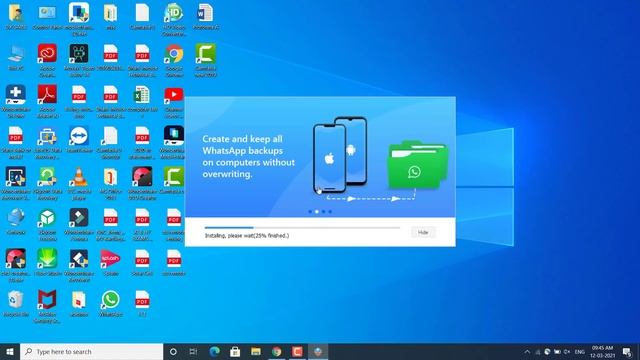Image resolution: width=640 pixels, height=360 pixels.
Task: Click the installation progress bar
Action: [302, 227]
